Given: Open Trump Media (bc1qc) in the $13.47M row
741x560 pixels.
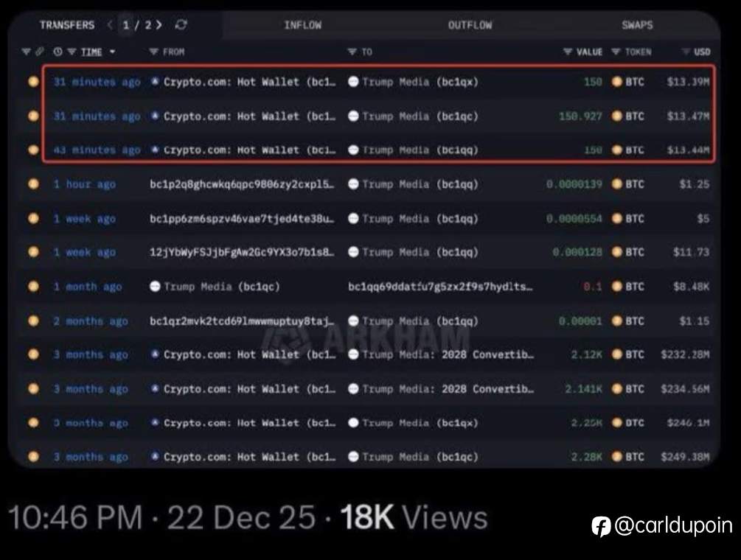Looking at the screenshot, I should click(x=420, y=116).
